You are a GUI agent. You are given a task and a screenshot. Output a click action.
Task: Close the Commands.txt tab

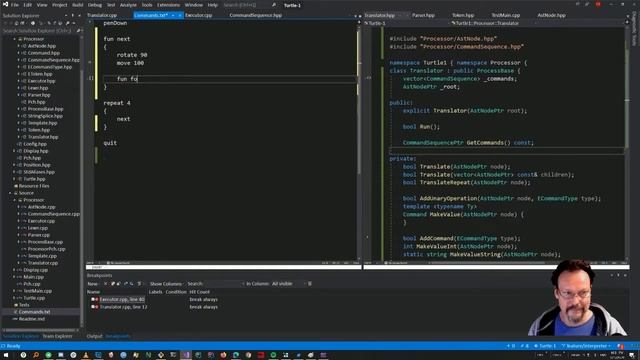(x=180, y=15)
